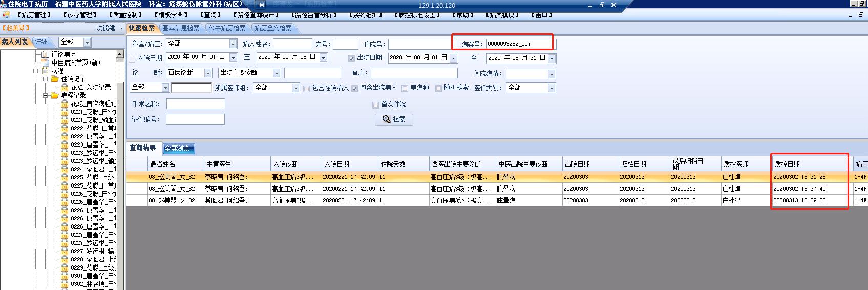Open the 科室/病区 dropdown
Viewport: 868px width, 290px height.
click(233, 44)
